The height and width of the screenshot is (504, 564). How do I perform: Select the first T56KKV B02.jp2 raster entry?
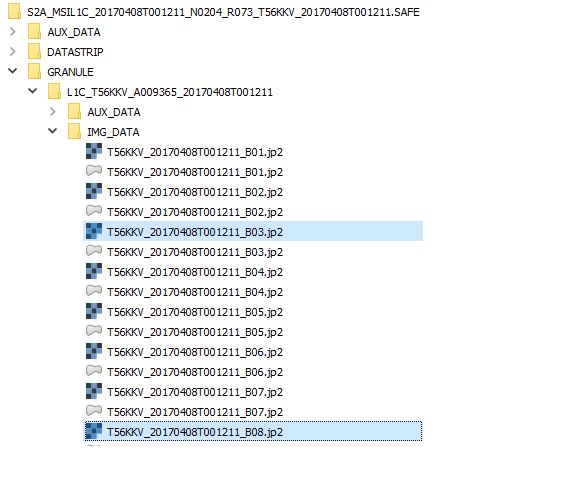coord(195,192)
